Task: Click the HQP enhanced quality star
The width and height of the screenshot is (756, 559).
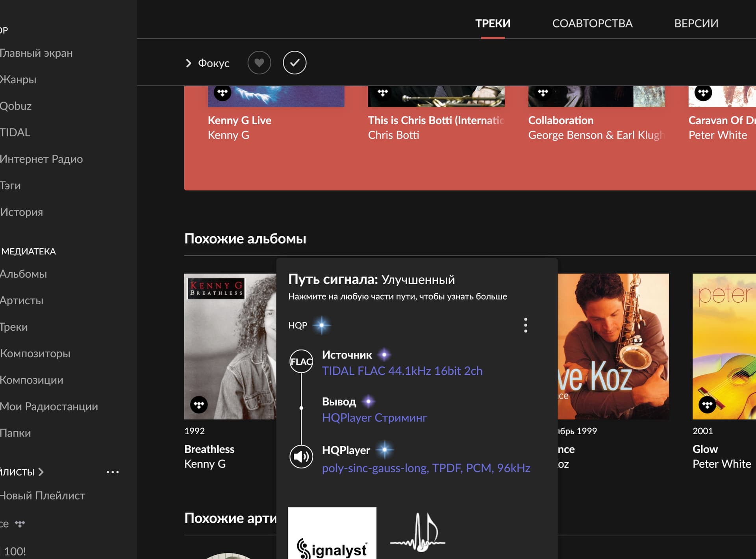Action: tap(322, 325)
